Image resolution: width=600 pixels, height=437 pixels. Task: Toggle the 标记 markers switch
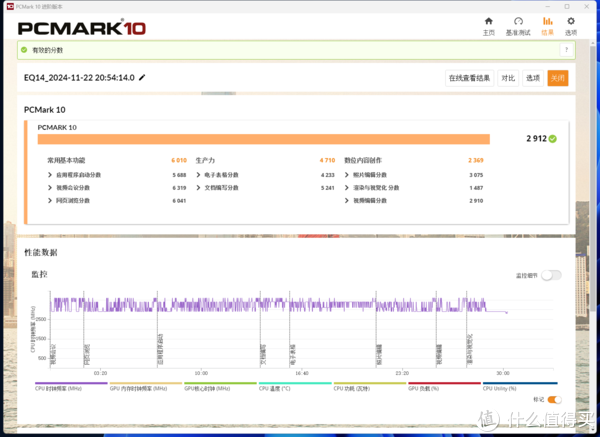coord(554,400)
